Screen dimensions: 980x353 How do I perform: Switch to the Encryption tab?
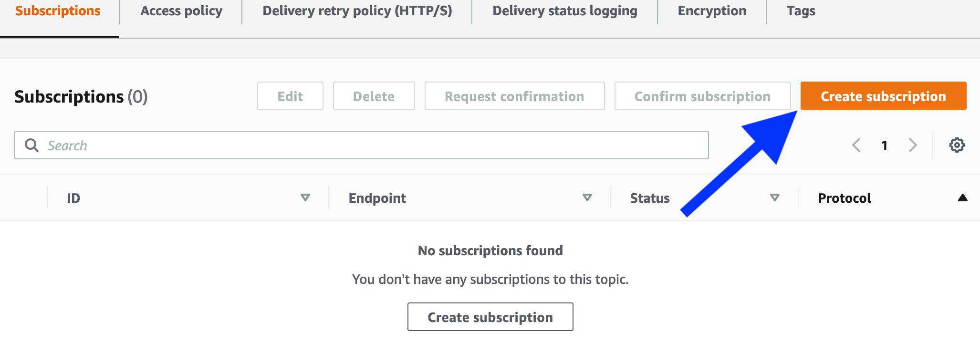click(712, 11)
